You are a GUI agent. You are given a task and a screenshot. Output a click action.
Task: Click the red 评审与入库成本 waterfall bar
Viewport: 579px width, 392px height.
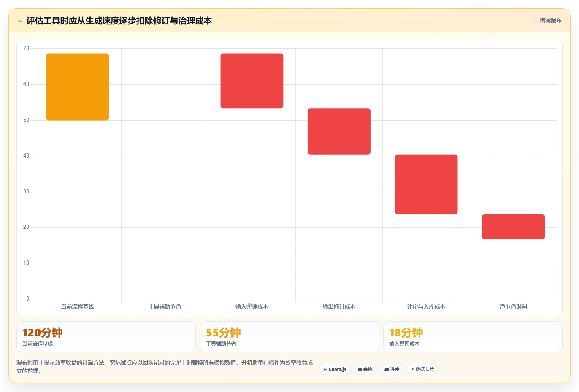click(x=426, y=184)
